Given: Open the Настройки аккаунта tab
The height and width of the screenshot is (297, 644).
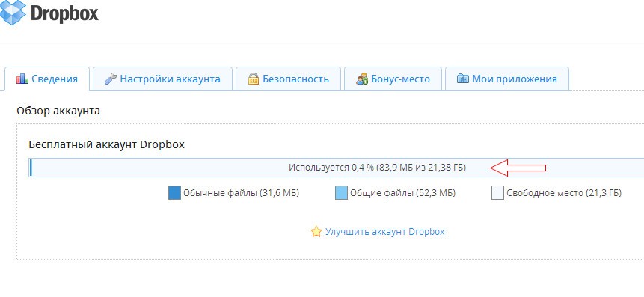Looking at the screenshot, I should tap(162, 79).
